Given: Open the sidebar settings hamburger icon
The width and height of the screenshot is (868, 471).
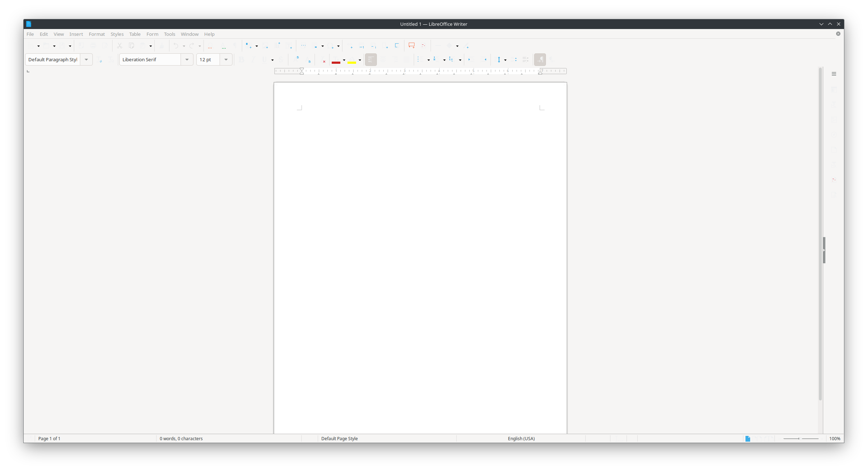Looking at the screenshot, I should coord(834,74).
